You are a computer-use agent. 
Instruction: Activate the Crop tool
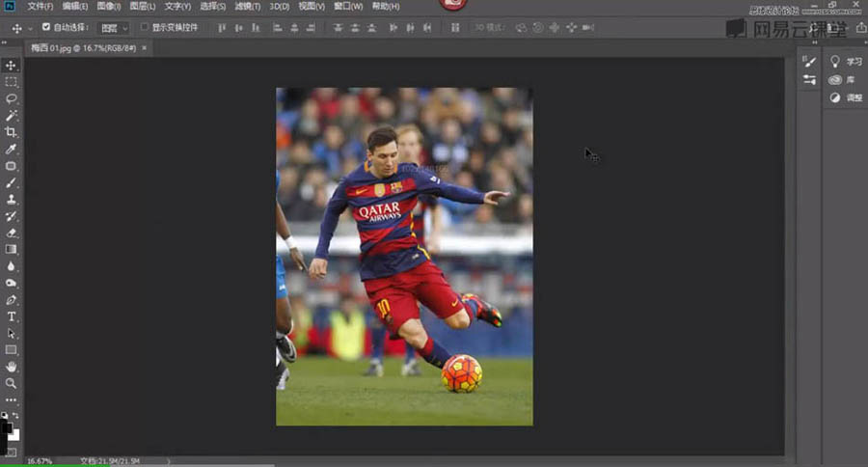click(x=12, y=132)
